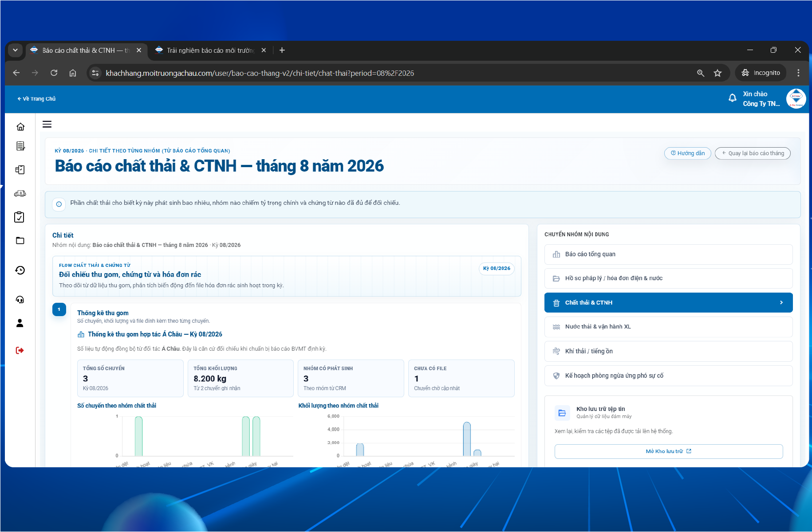Screen dimensions: 812x532
Task: Click the info icon in the description banner
Action: pos(59,204)
